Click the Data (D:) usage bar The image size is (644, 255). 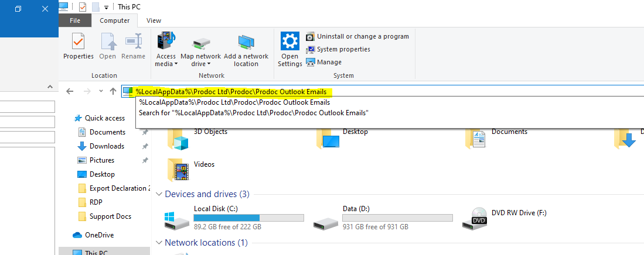click(x=397, y=218)
